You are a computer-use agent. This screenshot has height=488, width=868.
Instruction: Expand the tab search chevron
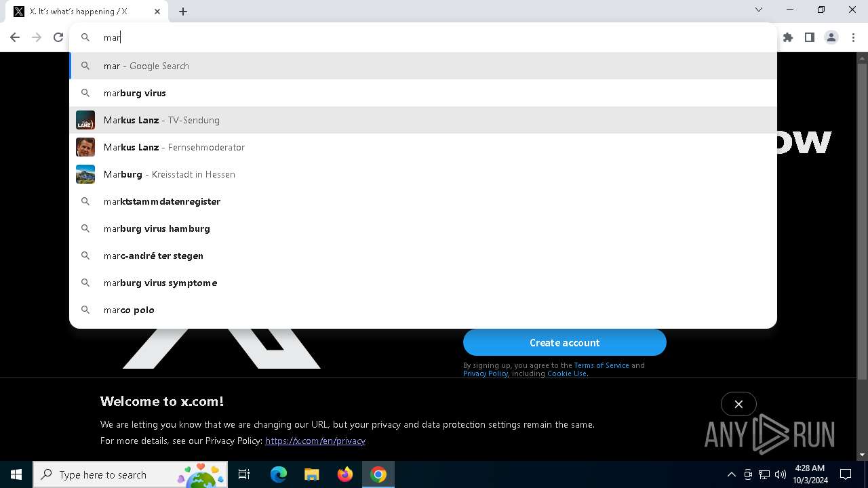(759, 9)
